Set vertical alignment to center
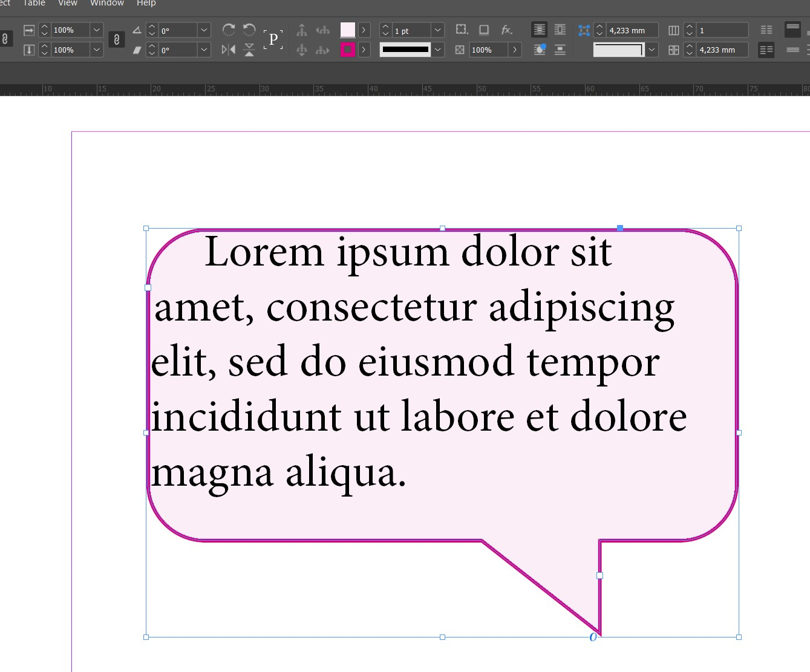Image resolution: width=810 pixels, height=672 pixels. point(792,50)
